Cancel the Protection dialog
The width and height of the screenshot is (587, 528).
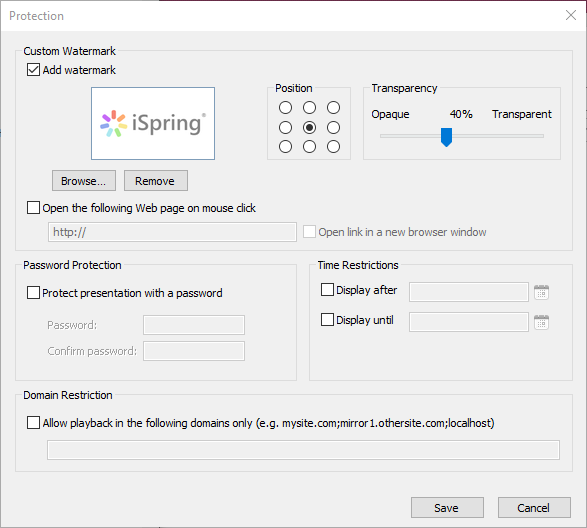(x=534, y=508)
